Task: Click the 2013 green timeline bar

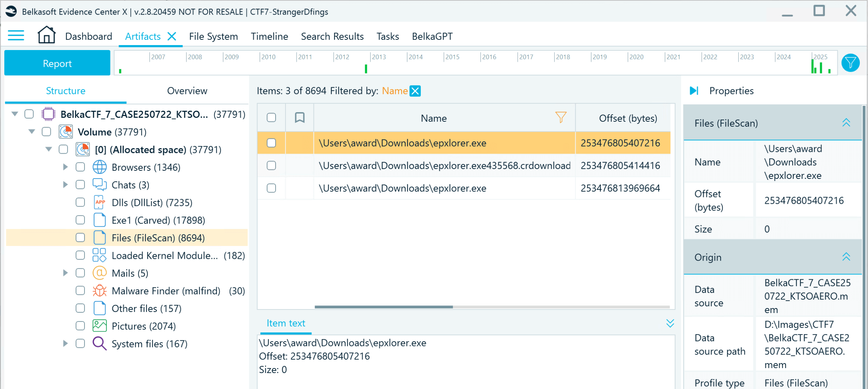Action: tap(366, 69)
